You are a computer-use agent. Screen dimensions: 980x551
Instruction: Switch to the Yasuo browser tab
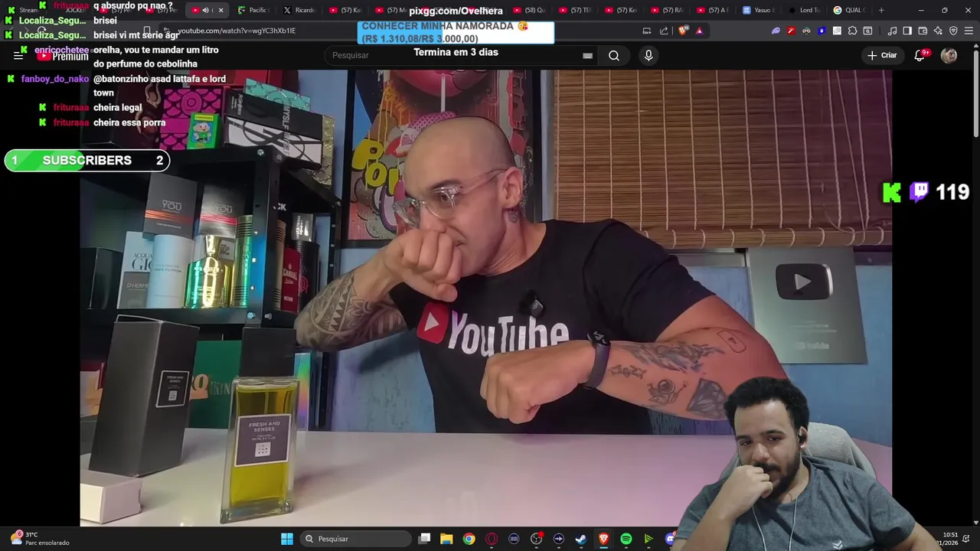click(758, 10)
